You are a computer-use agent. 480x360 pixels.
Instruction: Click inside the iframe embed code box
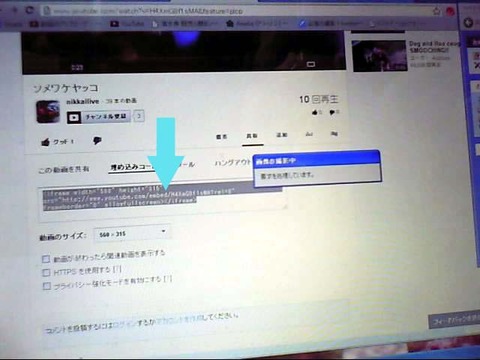pyautogui.click(x=162, y=203)
